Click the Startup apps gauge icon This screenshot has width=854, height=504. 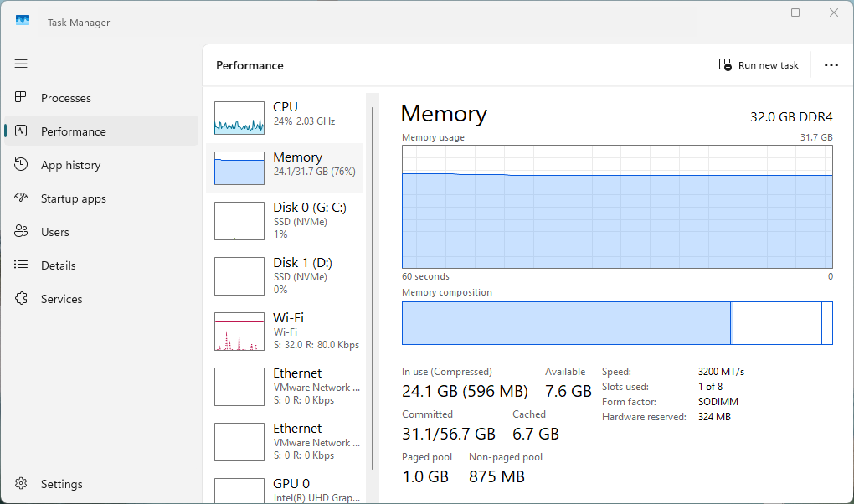(x=21, y=198)
